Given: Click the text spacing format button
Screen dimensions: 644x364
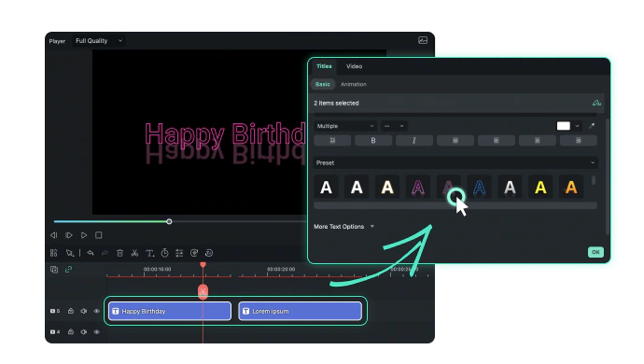Looking at the screenshot, I should pyautogui.click(x=332, y=141).
